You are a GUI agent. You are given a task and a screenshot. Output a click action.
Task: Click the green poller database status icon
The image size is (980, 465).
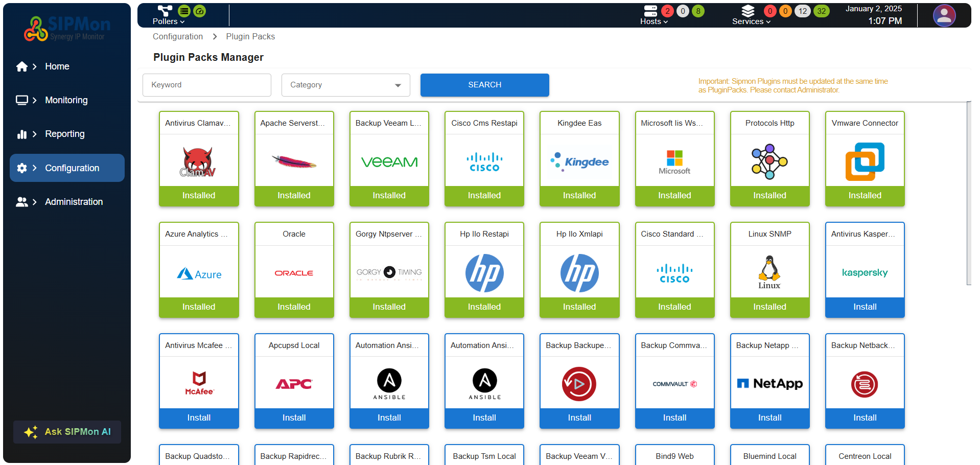click(x=184, y=11)
